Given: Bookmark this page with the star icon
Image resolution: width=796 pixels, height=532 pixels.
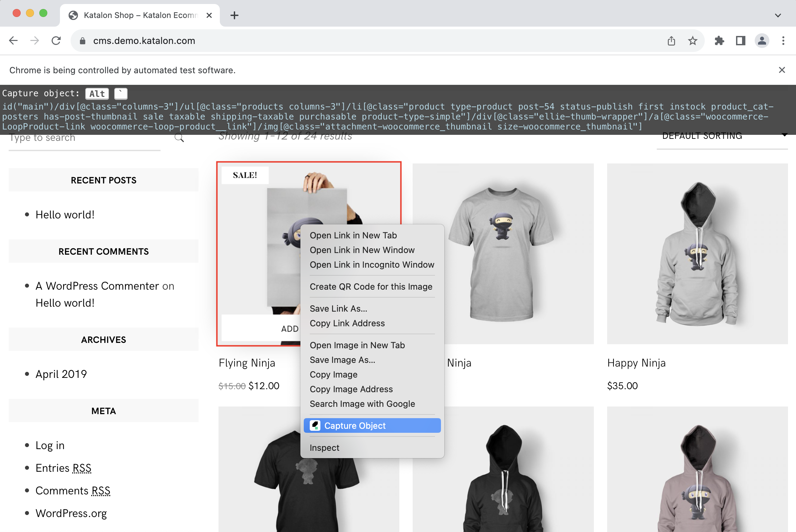Looking at the screenshot, I should tap(692, 41).
